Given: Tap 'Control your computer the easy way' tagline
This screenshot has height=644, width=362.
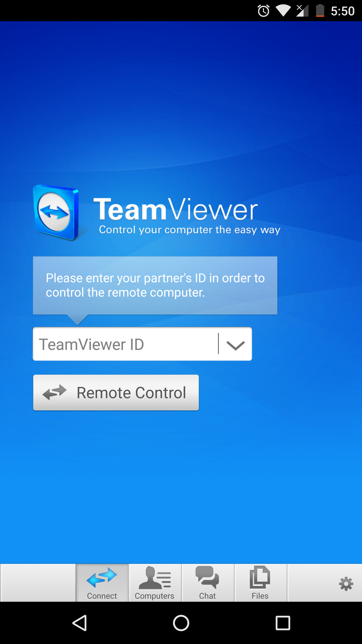Looking at the screenshot, I should click(190, 230).
